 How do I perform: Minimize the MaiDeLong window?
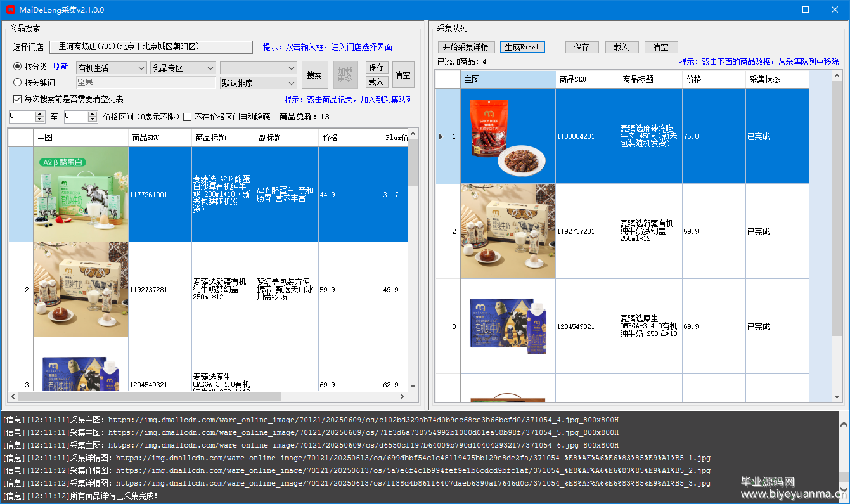pyautogui.click(x=777, y=10)
